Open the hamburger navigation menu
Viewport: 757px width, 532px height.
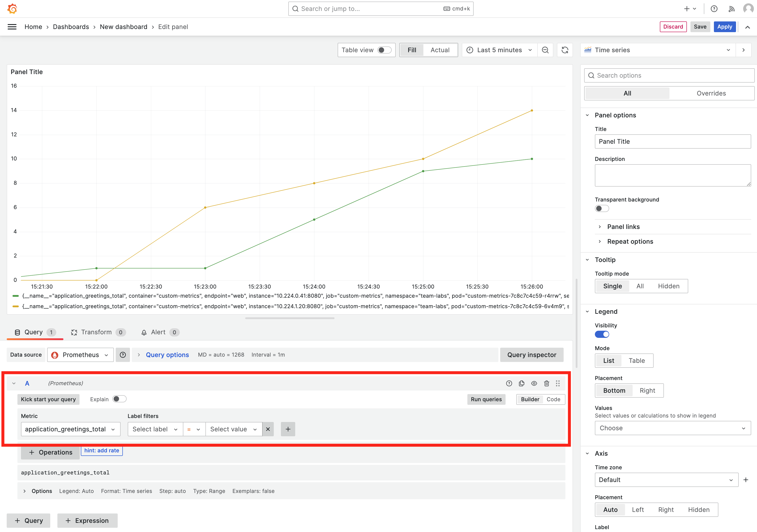pos(12,27)
